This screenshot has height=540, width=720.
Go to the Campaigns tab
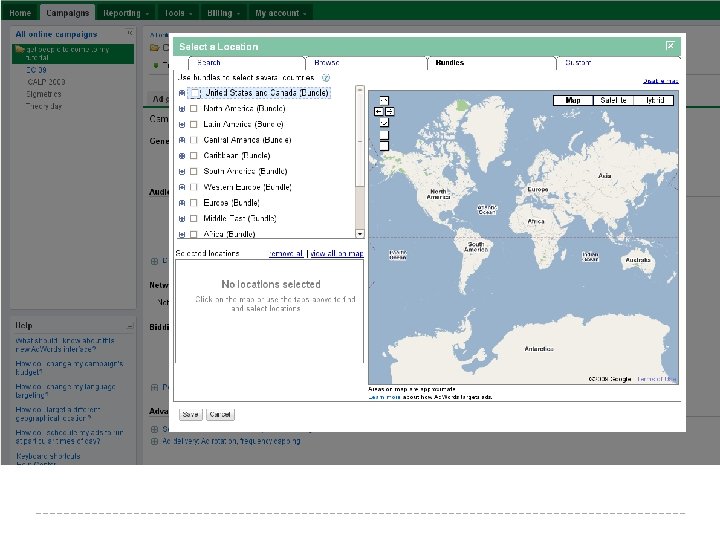[68, 13]
